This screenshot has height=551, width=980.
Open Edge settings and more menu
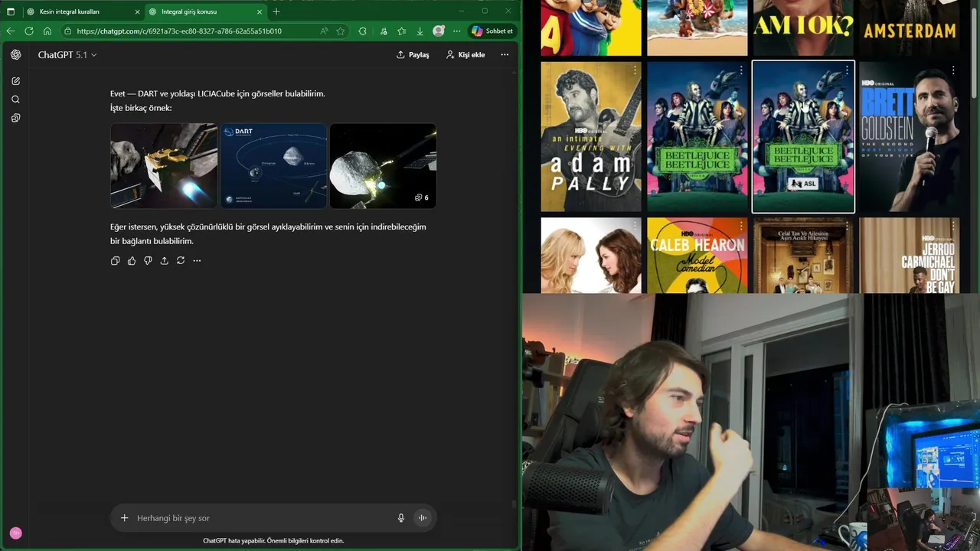point(457,31)
